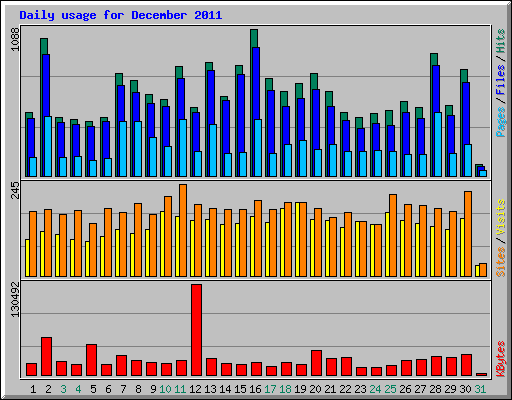Click day 14 label on x-axis
This screenshot has height=400, width=512.
point(225,389)
